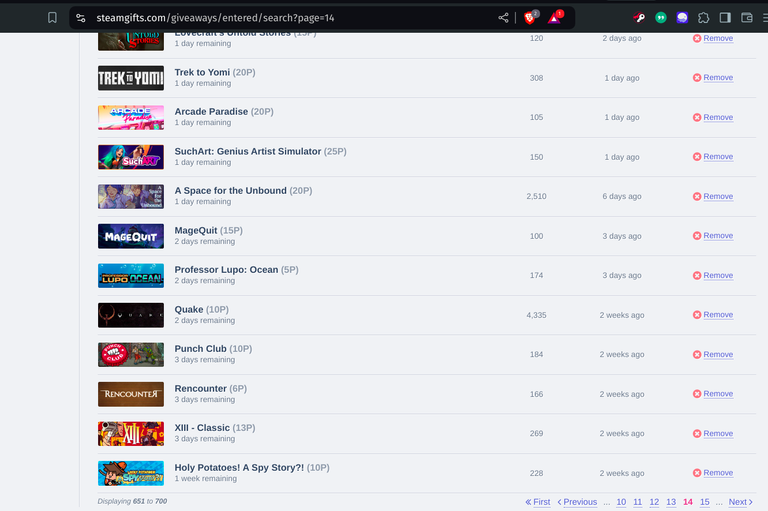Viewport: 768px width, 511px height.
Task: Jump to page 12
Action: [654, 502]
